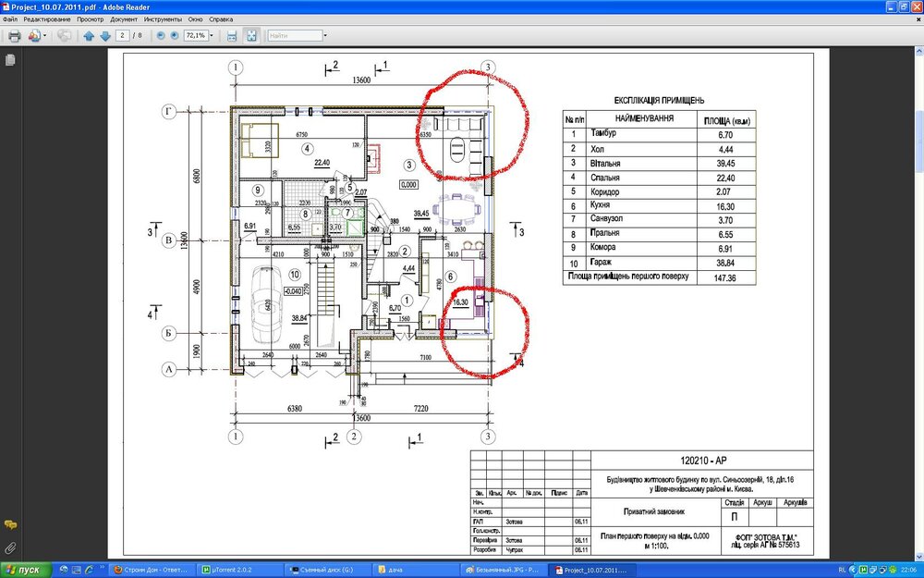Click the 'НАЙМЕНУВАННЯ' table header

[x=644, y=118]
